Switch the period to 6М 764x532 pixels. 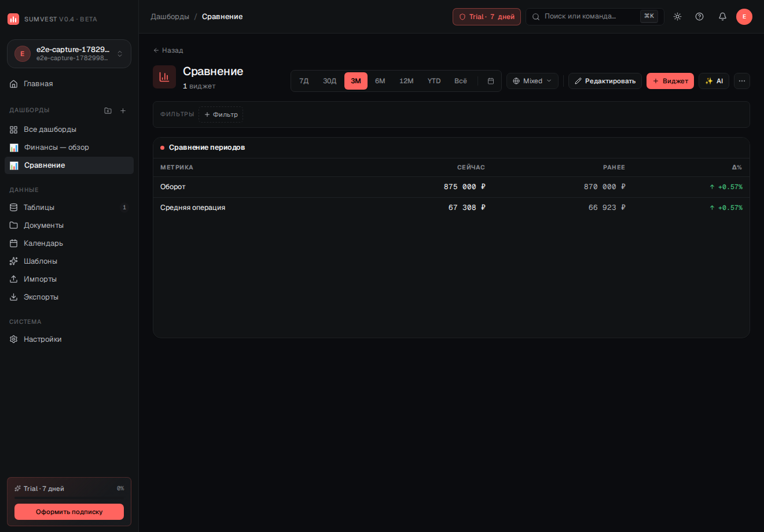pos(380,81)
